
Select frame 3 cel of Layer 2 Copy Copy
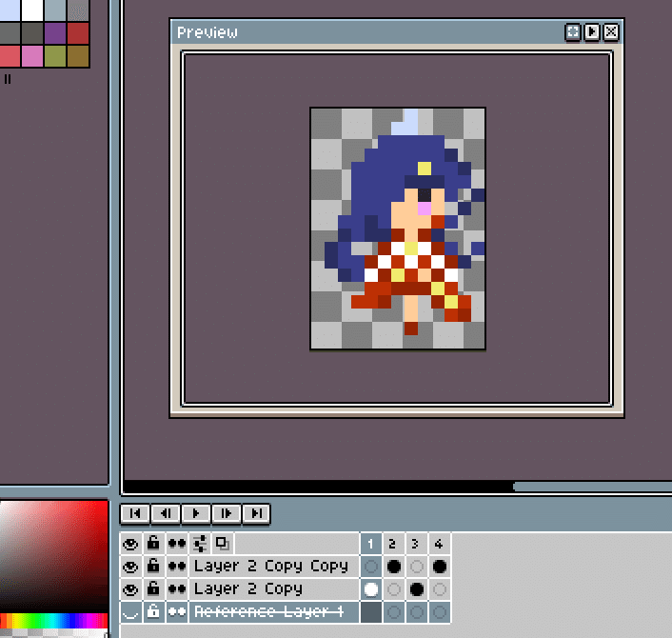point(417,567)
